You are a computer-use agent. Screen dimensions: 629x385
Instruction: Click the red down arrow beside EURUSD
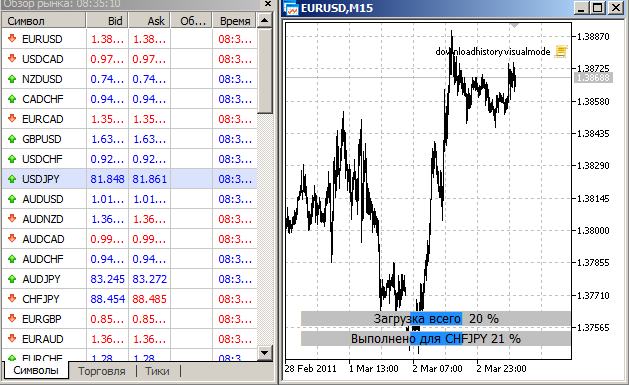point(12,38)
